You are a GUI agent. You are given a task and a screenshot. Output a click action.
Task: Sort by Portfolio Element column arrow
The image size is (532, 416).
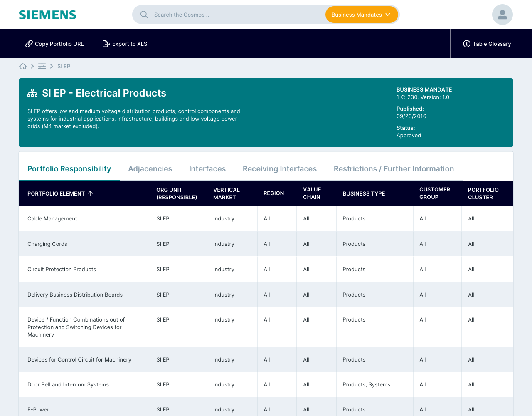click(x=90, y=193)
